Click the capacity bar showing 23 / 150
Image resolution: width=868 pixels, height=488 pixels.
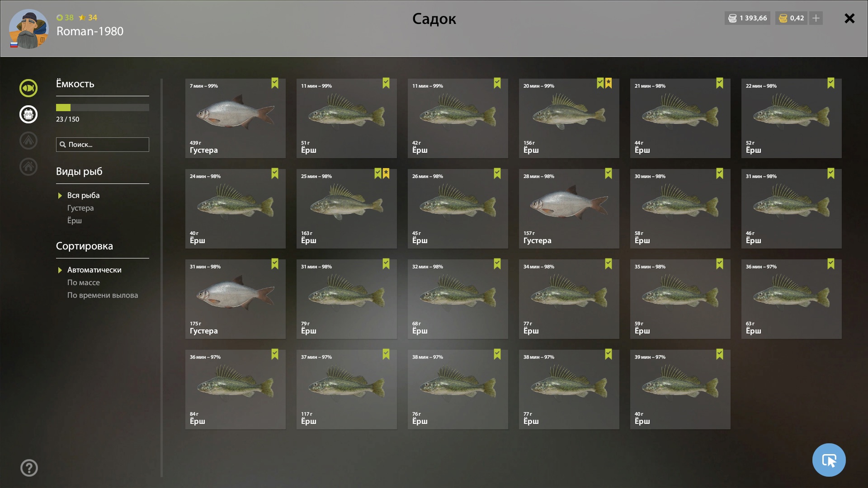[103, 108]
